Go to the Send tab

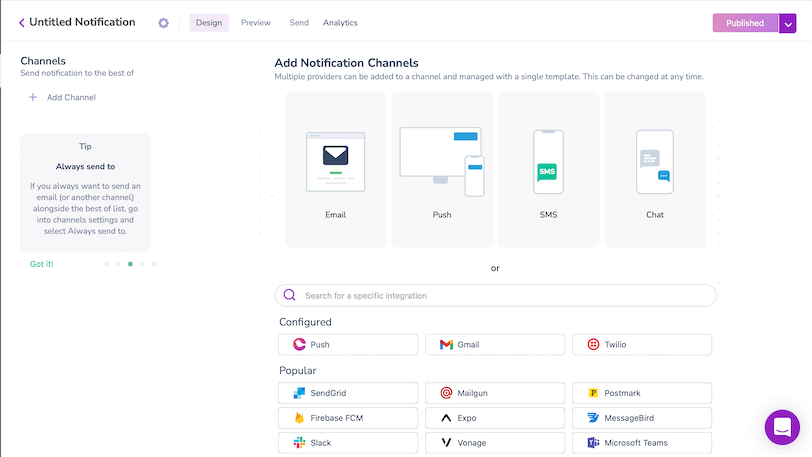299,23
